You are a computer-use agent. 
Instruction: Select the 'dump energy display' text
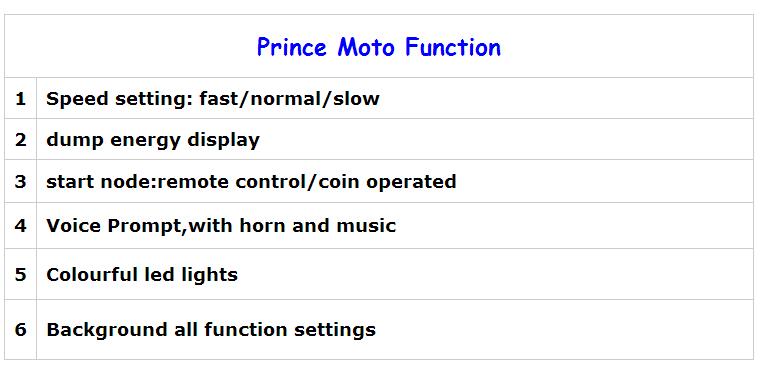[153, 140]
